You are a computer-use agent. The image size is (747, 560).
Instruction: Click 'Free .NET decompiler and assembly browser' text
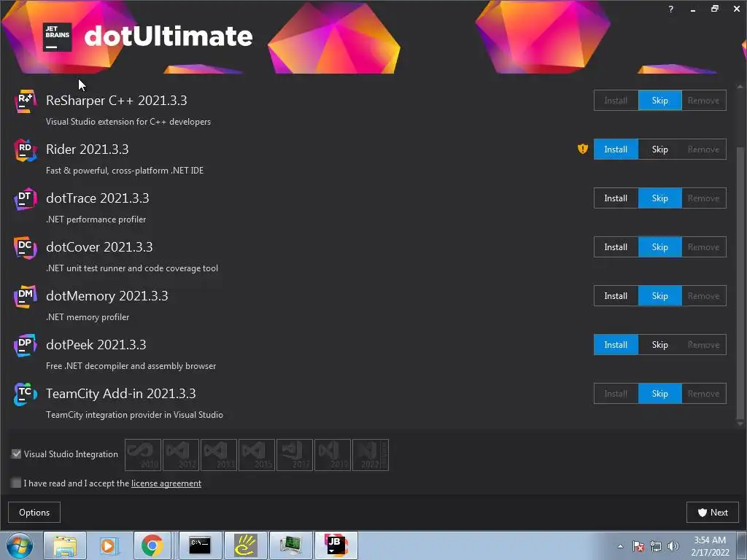tap(131, 366)
